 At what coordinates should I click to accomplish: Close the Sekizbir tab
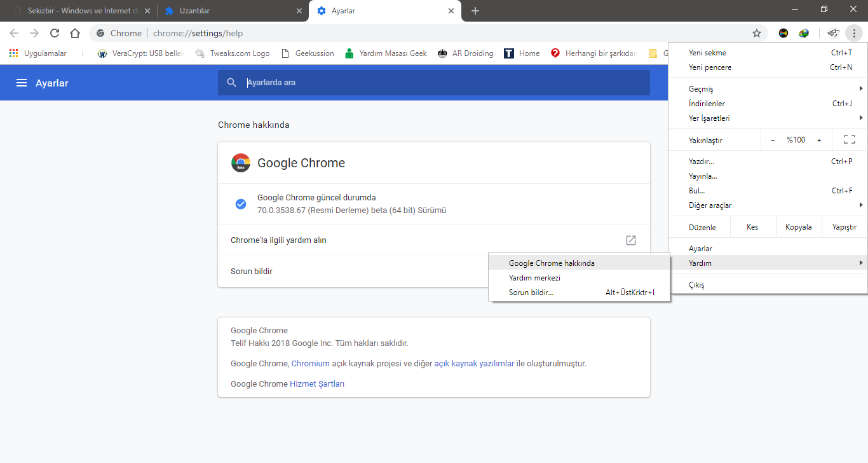[147, 11]
